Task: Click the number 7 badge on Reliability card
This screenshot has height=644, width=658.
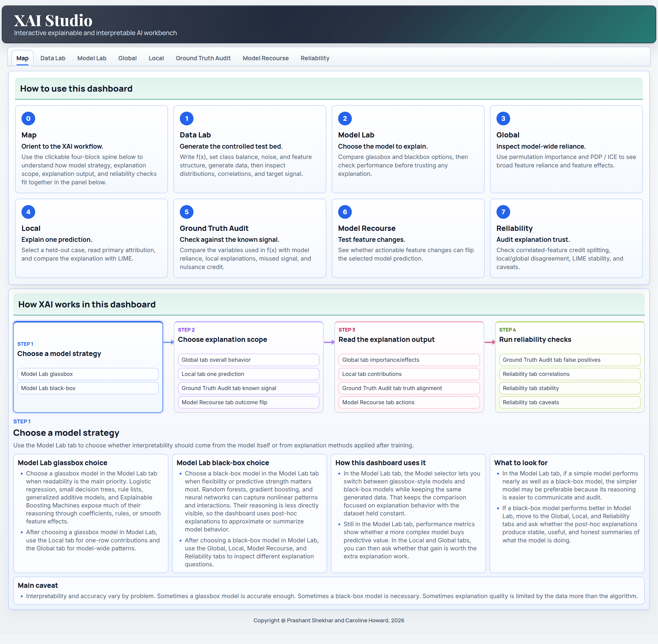Action: tap(503, 212)
